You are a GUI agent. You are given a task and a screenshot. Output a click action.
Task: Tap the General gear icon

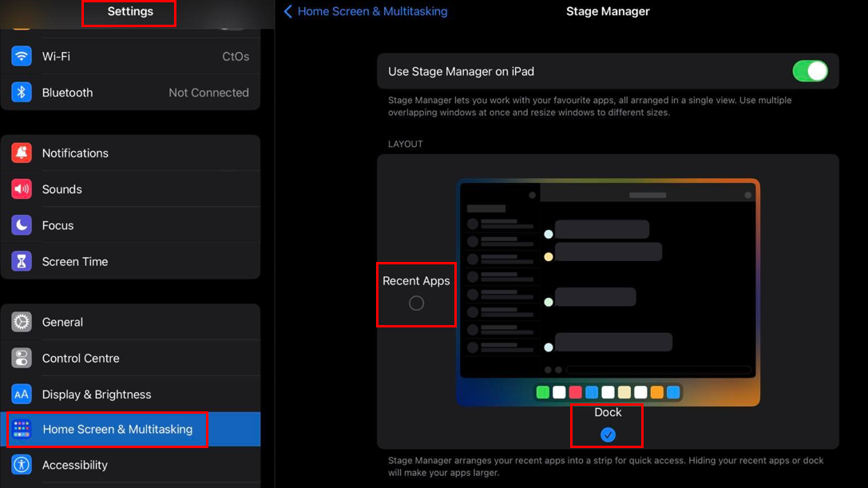coord(22,322)
